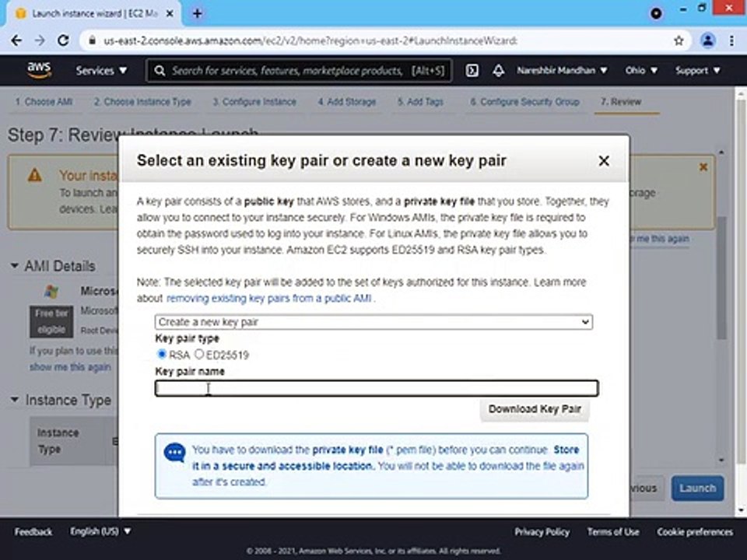Click the browser address bar URL
This screenshot has width=747, height=560.
click(x=310, y=41)
